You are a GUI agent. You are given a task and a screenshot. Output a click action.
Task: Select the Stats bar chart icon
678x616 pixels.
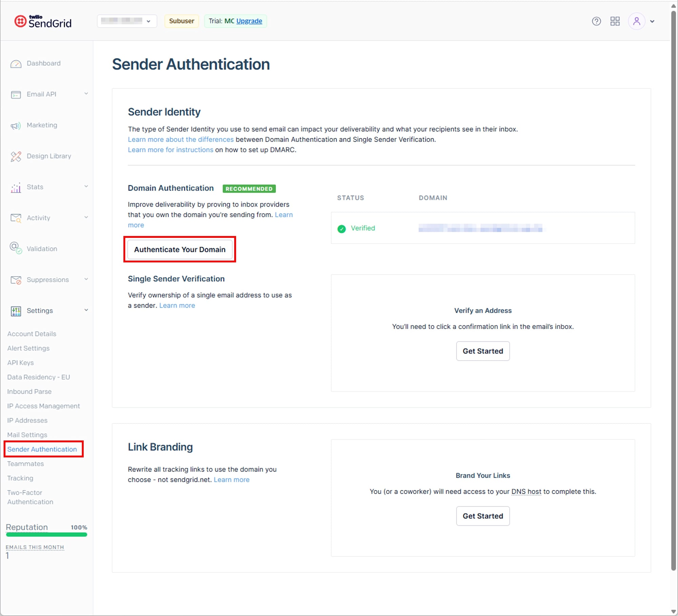(x=15, y=187)
